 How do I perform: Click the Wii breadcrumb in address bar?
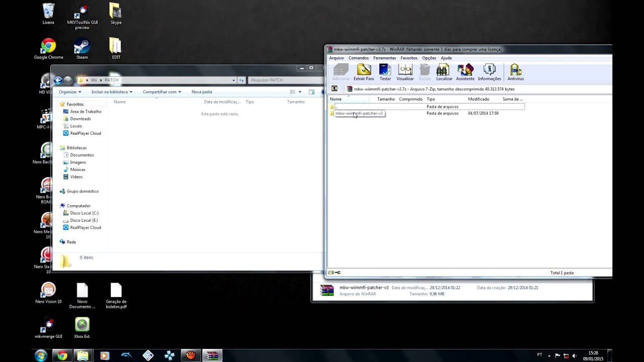click(94, 80)
